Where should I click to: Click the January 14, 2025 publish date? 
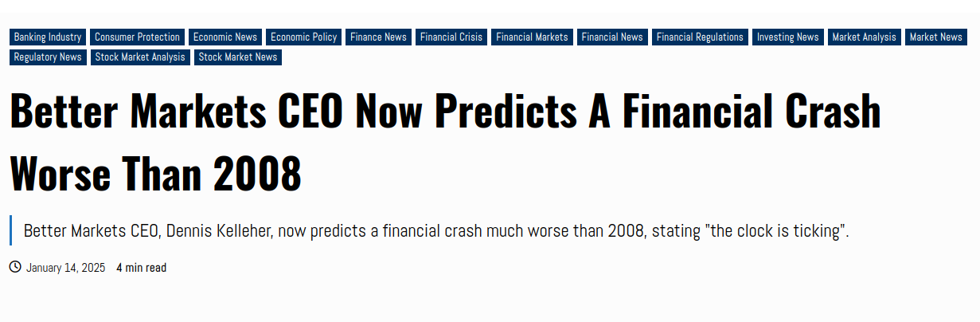(x=65, y=268)
